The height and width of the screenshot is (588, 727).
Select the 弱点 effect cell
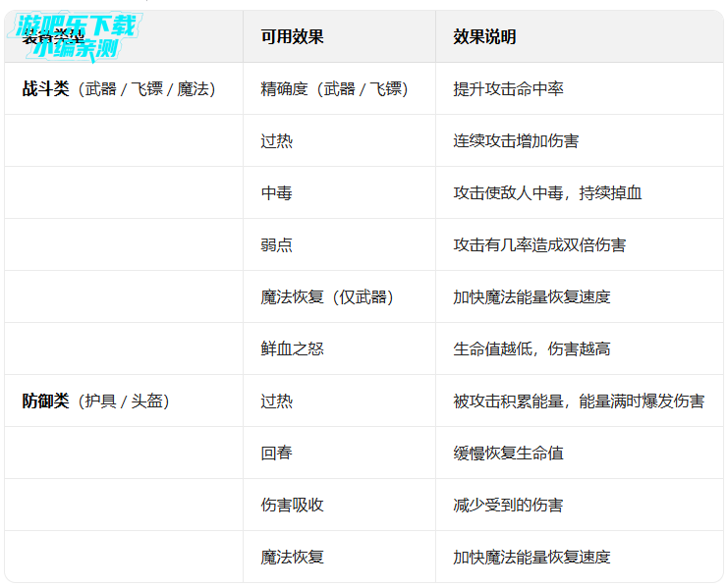[x=276, y=245]
